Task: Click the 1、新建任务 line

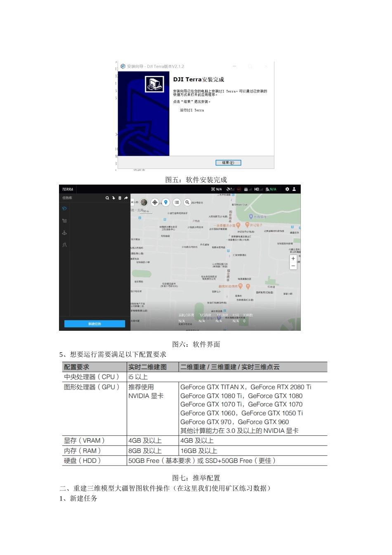Action: 78,498
